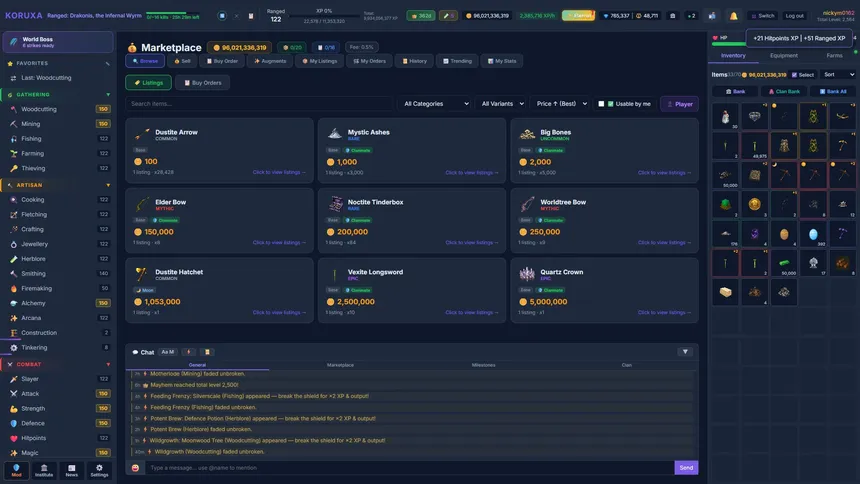860x484 pixels.
Task: Click the diamond item in inventory
Action: click(x=754, y=116)
